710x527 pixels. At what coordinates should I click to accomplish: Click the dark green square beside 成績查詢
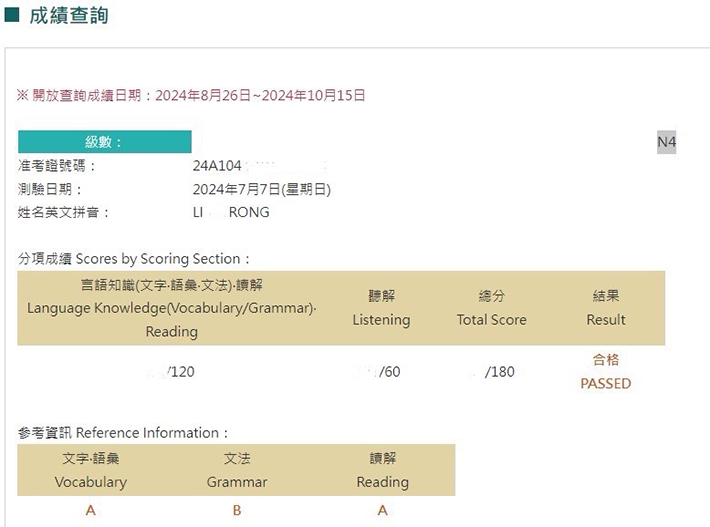pos(12,15)
